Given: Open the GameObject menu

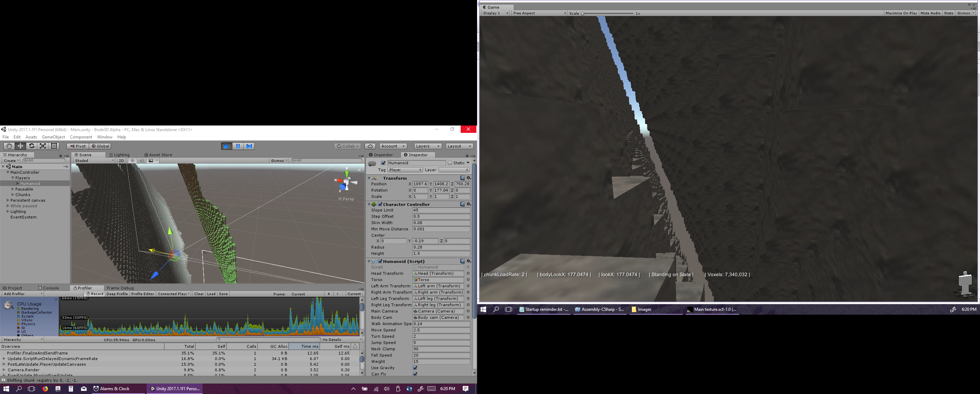Looking at the screenshot, I should [x=53, y=137].
